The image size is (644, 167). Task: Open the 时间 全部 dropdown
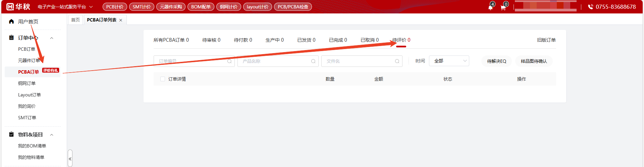point(449,61)
